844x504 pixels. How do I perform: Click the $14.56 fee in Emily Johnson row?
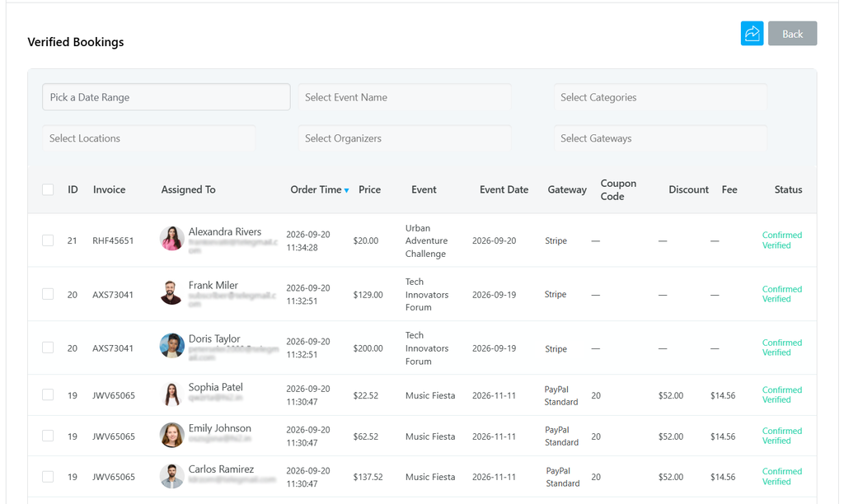pyautogui.click(x=723, y=436)
